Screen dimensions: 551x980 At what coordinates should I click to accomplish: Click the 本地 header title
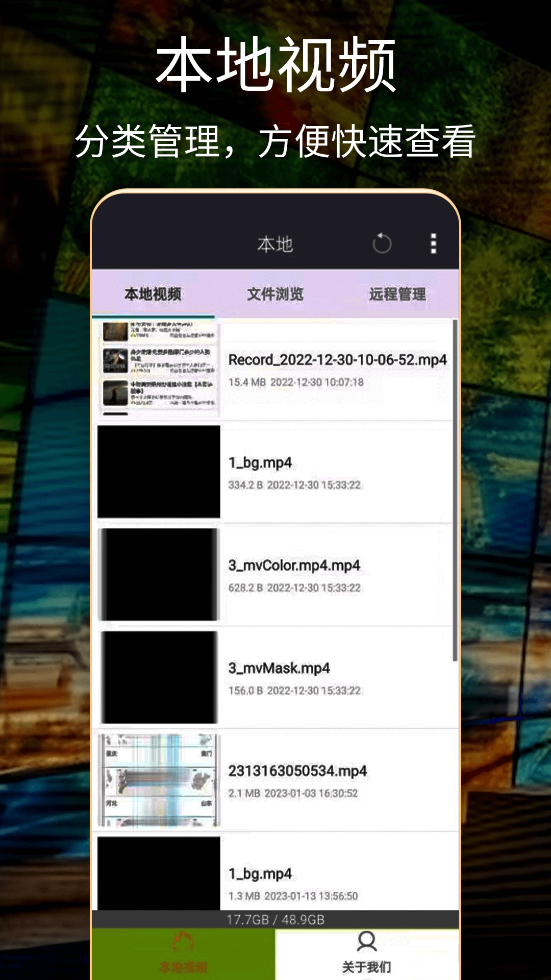(275, 244)
